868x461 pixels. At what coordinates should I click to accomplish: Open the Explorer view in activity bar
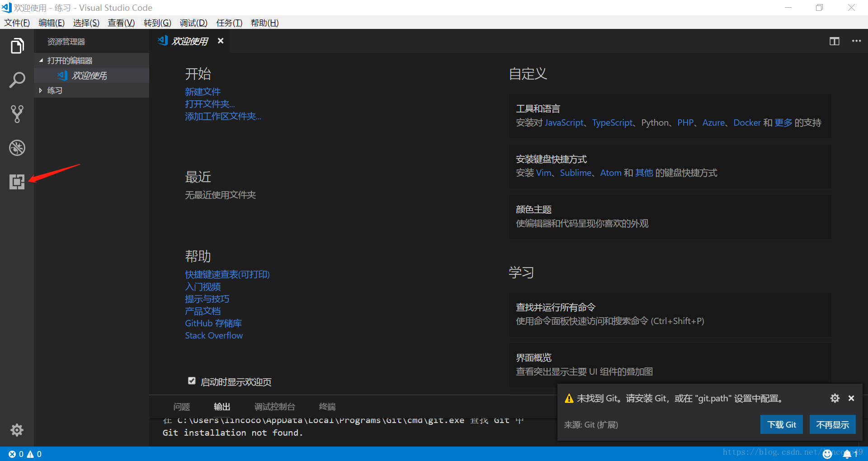pos(17,46)
